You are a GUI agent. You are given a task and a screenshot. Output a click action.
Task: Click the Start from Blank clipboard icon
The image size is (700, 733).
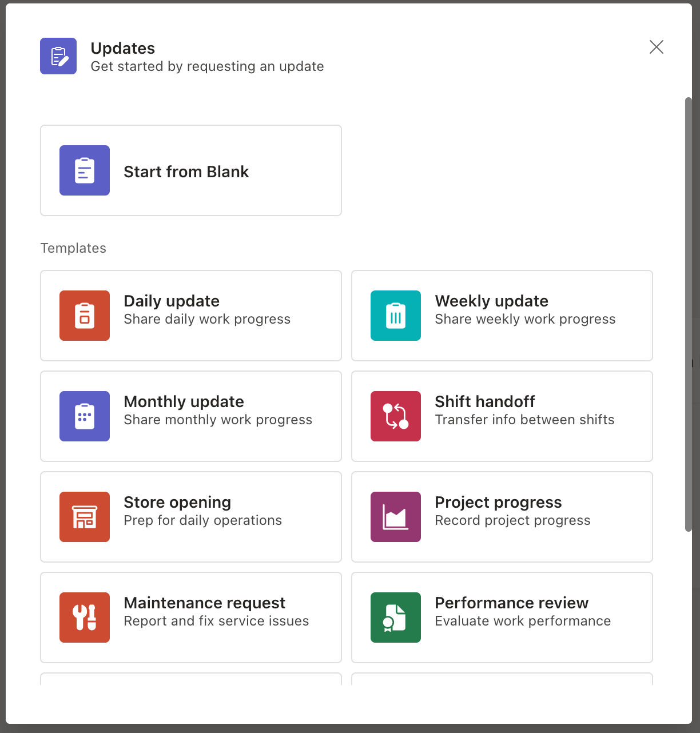pos(85,170)
